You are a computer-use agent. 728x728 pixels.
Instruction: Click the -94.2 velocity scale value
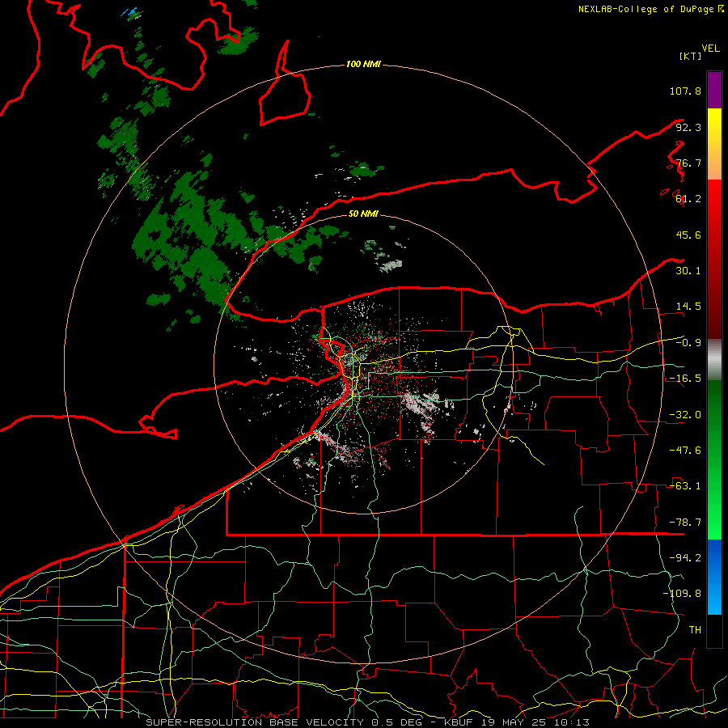[685, 558]
